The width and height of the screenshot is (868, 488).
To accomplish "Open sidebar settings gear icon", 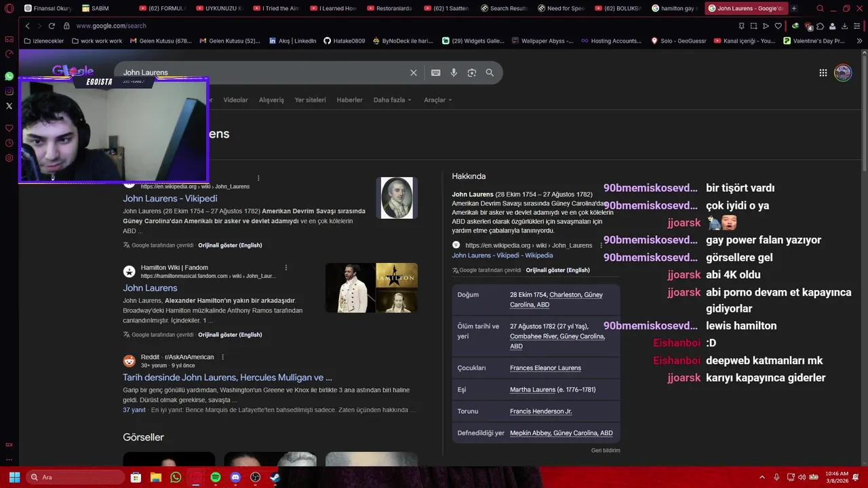I will point(9,158).
